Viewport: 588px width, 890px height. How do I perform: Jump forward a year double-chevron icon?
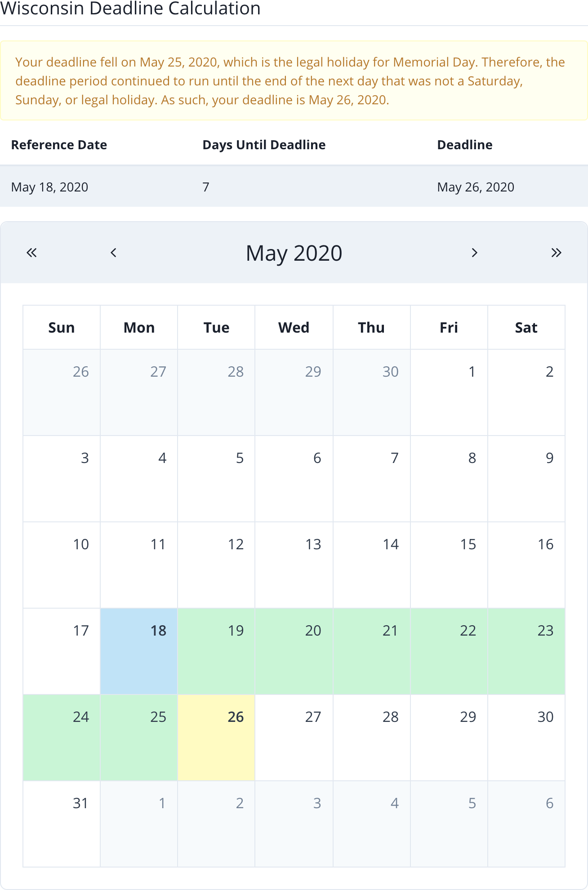tap(556, 253)
